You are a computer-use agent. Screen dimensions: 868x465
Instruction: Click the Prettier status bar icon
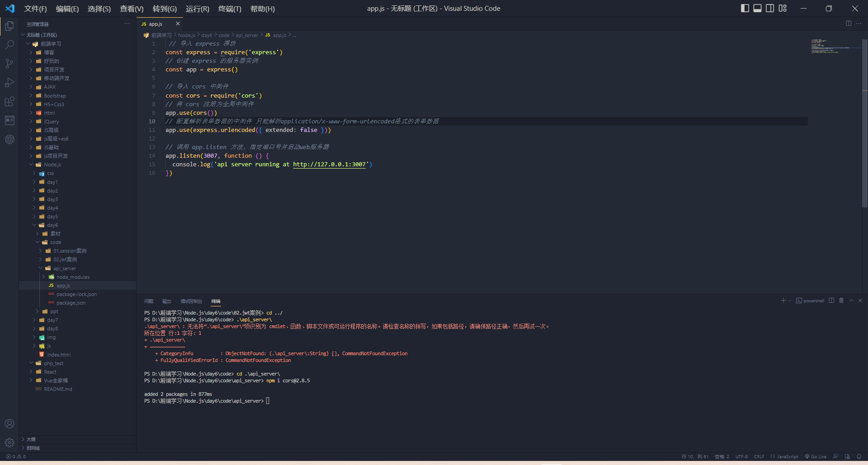847,456
